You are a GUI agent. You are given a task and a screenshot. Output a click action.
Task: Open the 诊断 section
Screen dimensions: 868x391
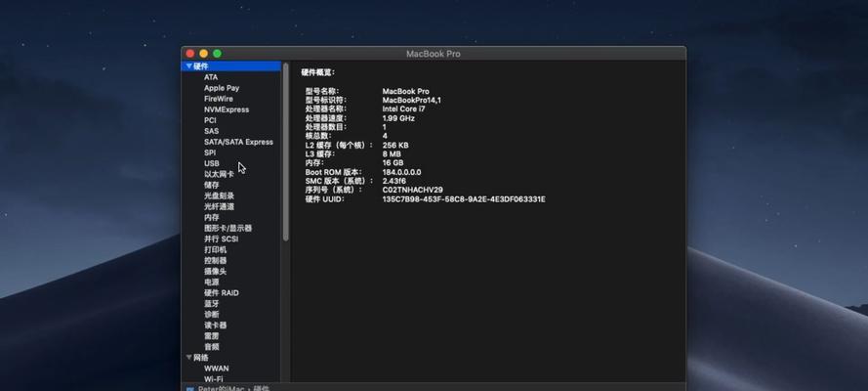coord(212,315)
